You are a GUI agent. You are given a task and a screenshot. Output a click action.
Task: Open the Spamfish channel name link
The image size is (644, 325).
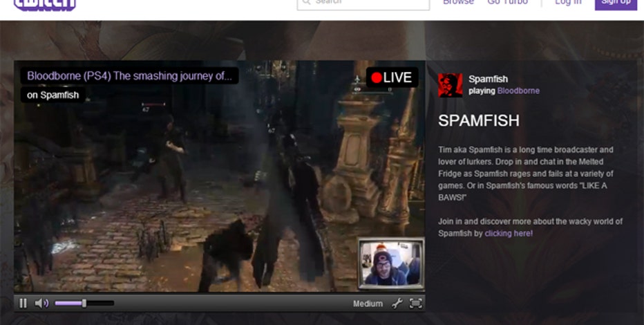pyautogui.click(x=488, y=79)
